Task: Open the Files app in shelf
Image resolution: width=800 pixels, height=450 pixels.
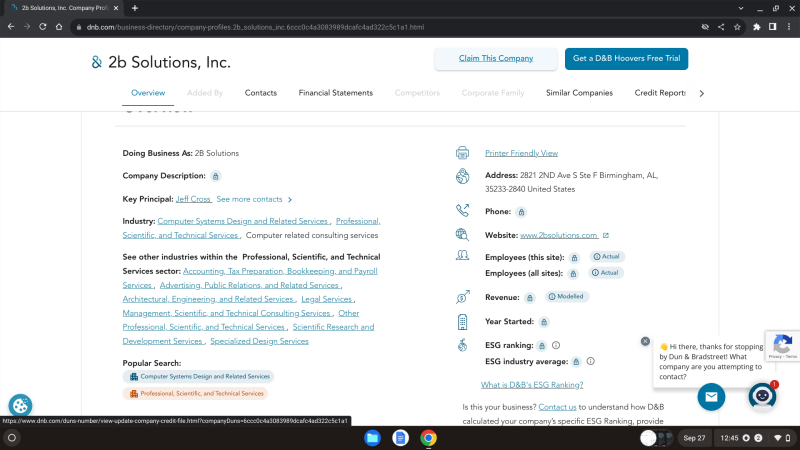Action: 372,438
